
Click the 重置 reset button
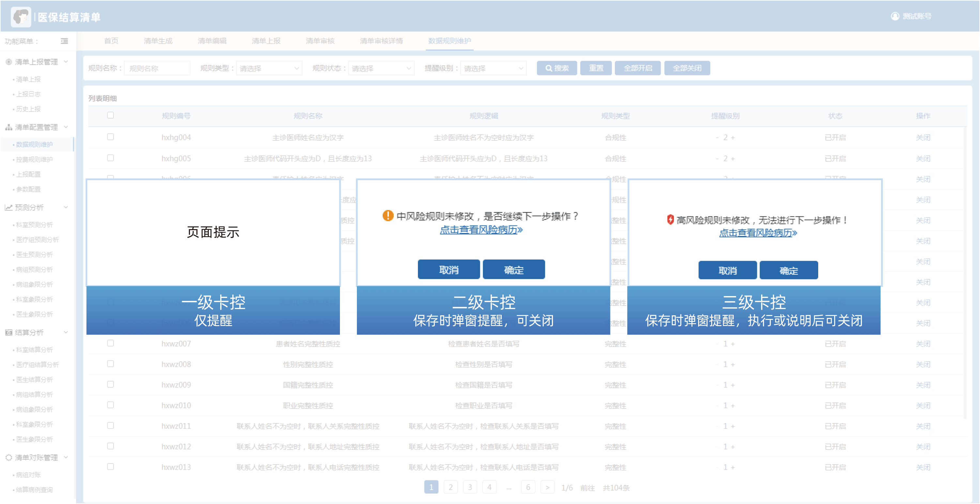pyautogui.click(x=596, y=68)
